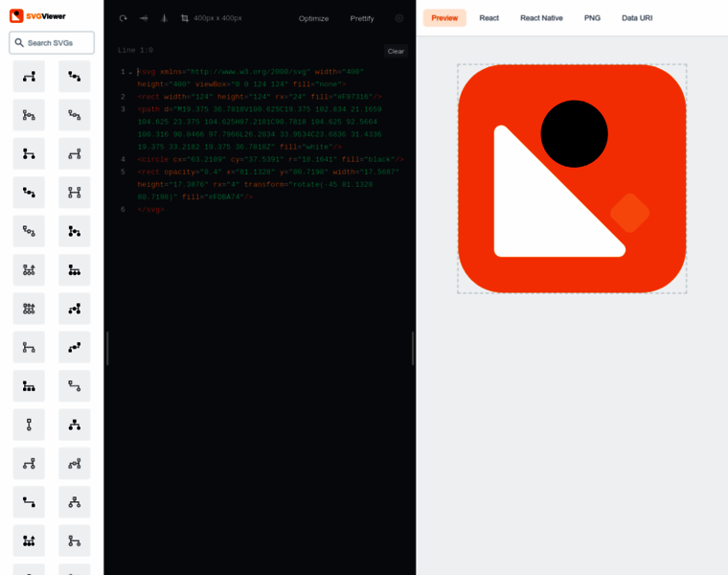Click the magnifier icon in search box
The height and width of the screenshot is (575, 728).
pyautogui.click(x=19, y=43)
